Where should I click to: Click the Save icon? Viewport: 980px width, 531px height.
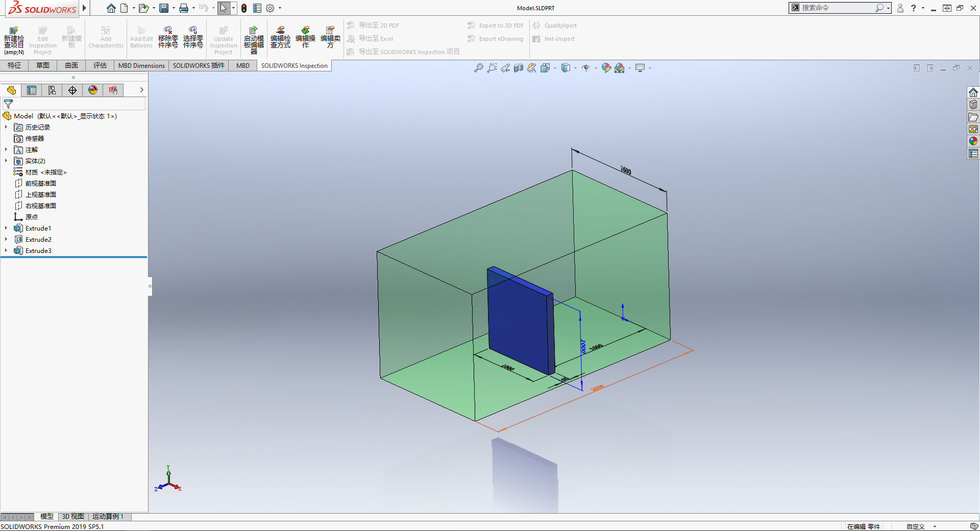164,8
